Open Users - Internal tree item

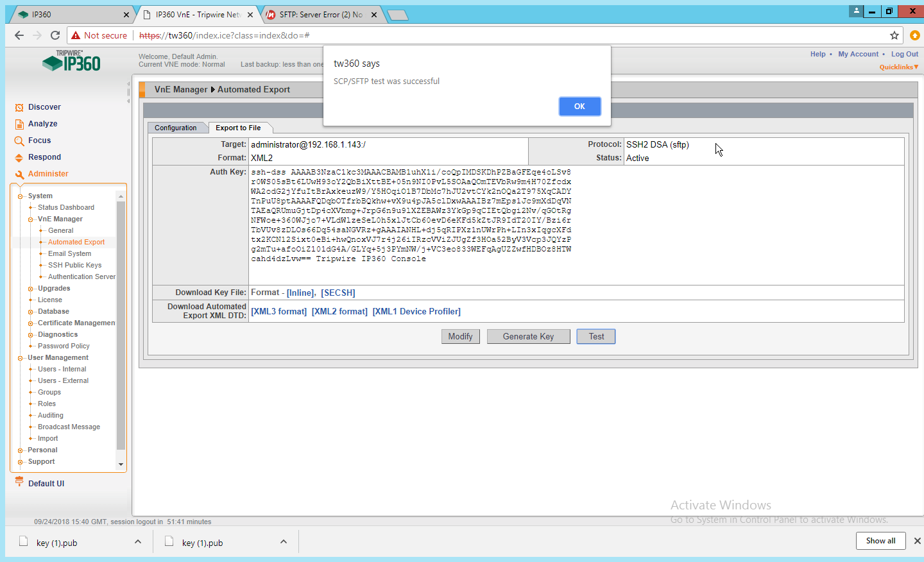(62, 370)
